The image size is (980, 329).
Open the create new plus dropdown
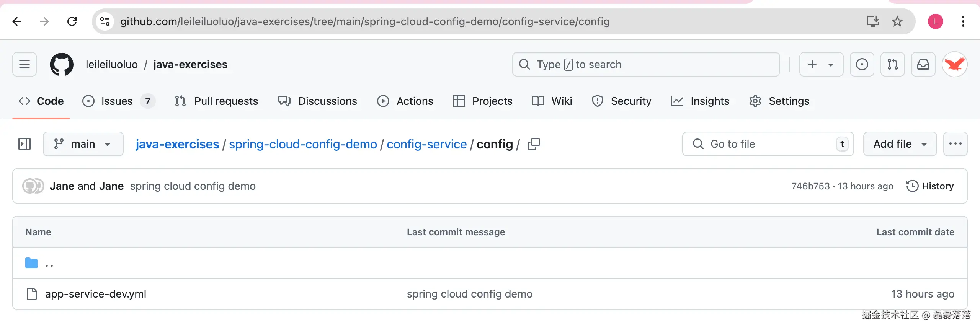pyautogui.click(x=821, y=64)
